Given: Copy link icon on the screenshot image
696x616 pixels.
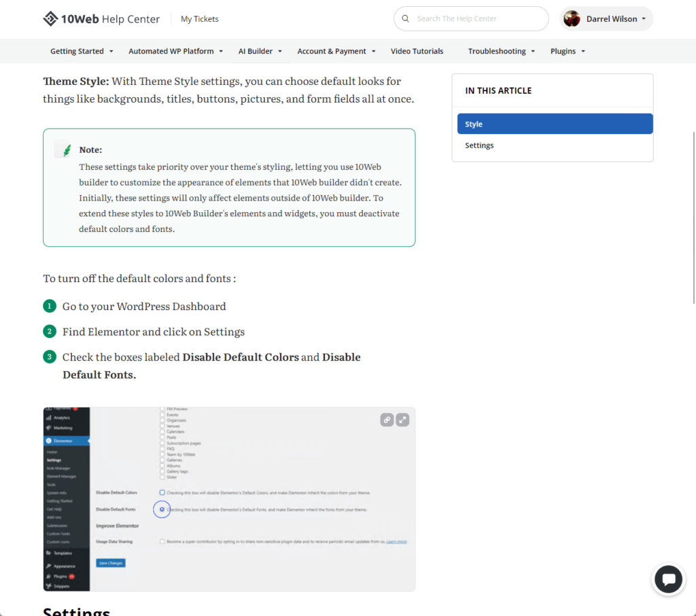Looking at the screenshot, I should [x=387, y=420].
